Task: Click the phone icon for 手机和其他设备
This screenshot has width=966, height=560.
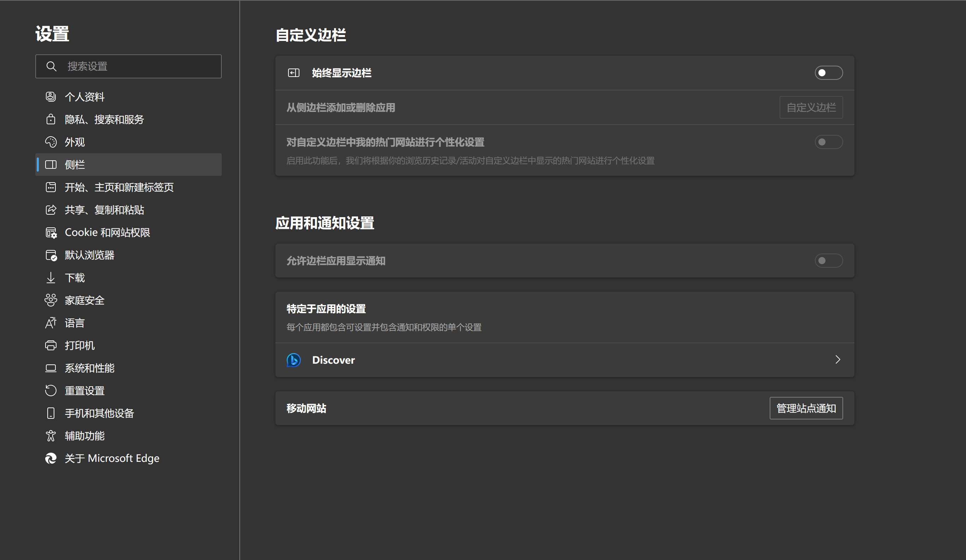Action: (50, 413)
